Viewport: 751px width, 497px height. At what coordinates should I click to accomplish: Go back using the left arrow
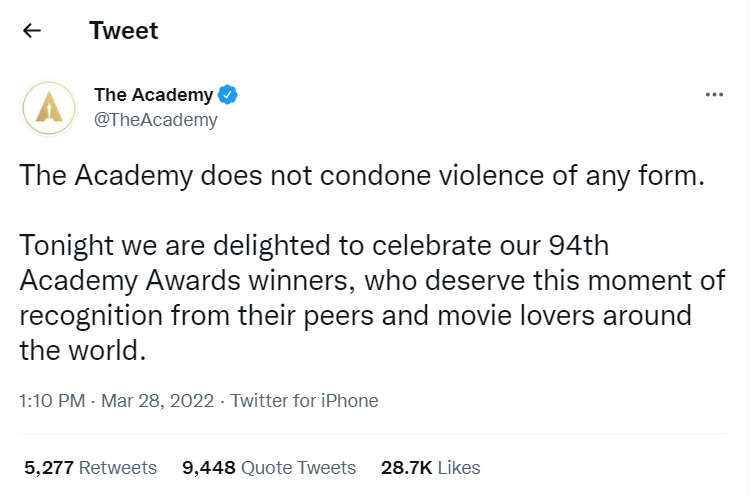pos(32,31)
